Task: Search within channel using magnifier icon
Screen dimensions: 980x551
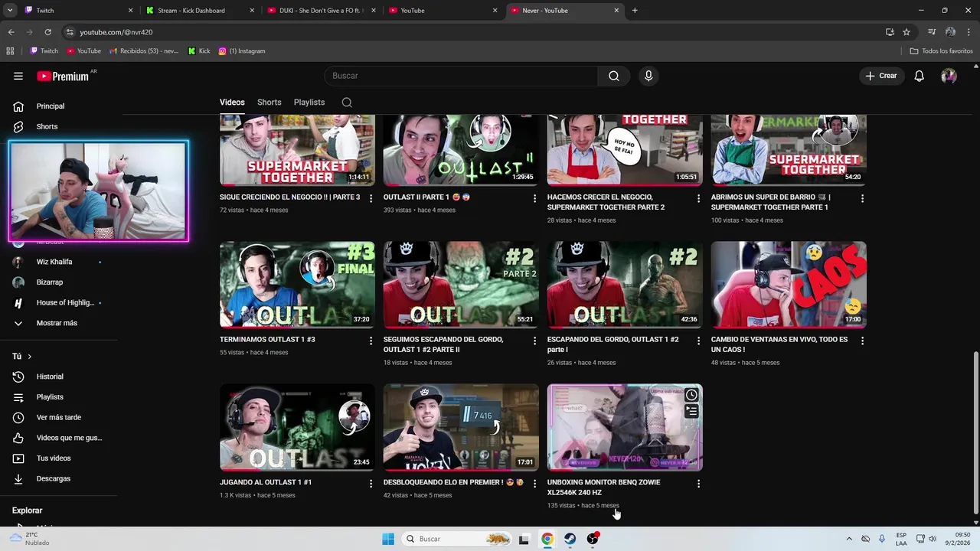Action: 347,102
